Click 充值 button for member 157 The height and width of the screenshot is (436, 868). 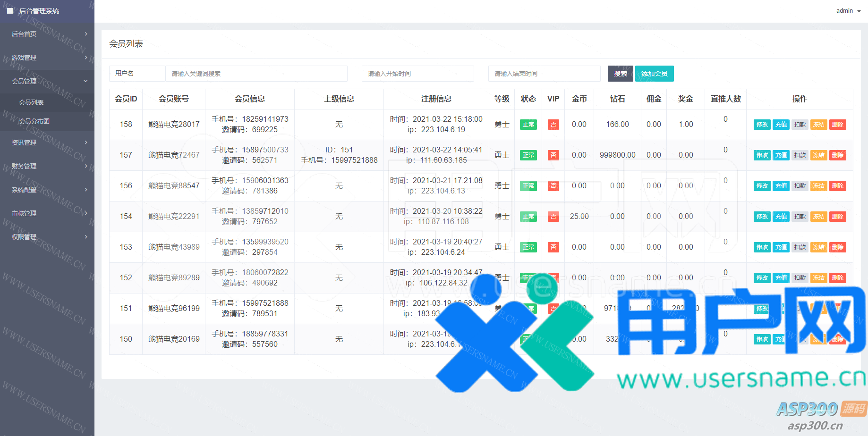click(781, 155)
